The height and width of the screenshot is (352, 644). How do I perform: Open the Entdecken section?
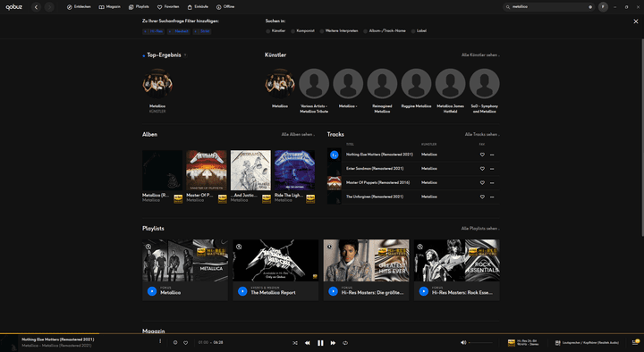(79, 7)
